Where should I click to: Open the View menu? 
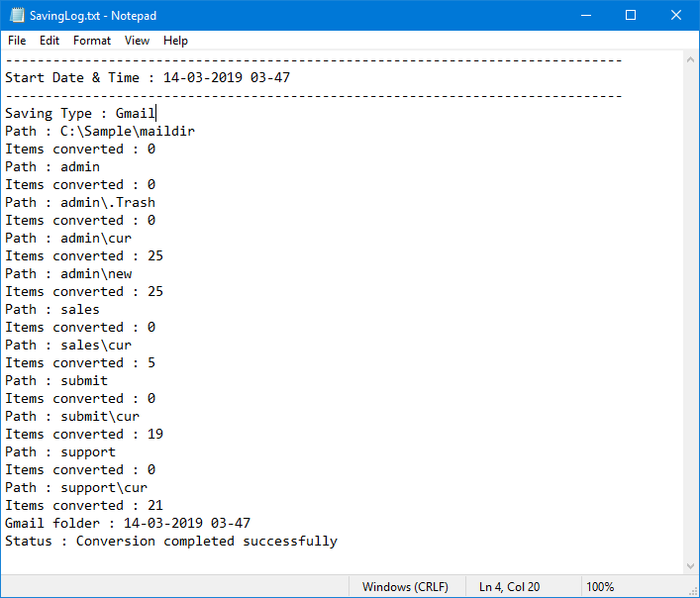tap(137, 41)
